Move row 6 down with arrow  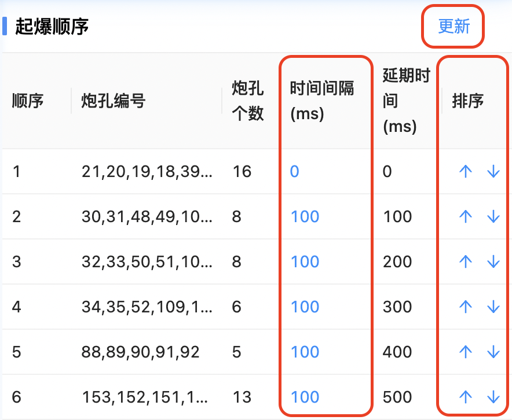click(x=493, y=397)
